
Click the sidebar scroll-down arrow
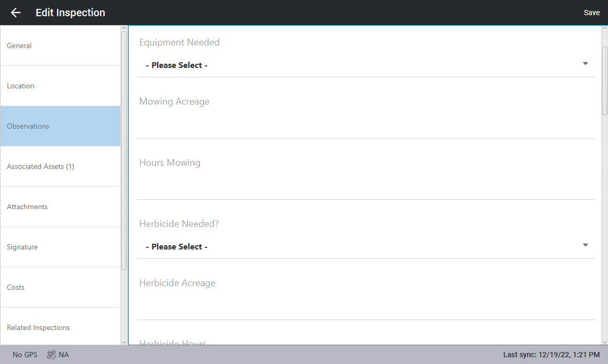124,342
